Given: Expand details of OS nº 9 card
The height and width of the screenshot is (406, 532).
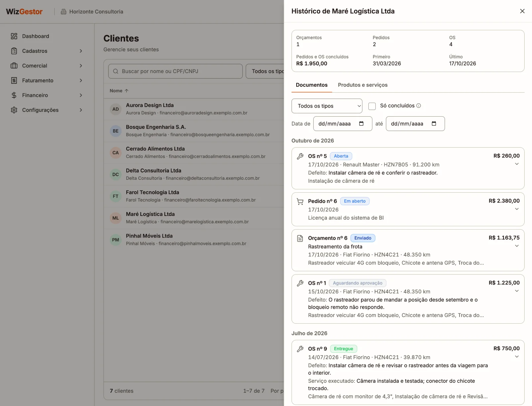Looking at the screenshot, I should [517, 357].
